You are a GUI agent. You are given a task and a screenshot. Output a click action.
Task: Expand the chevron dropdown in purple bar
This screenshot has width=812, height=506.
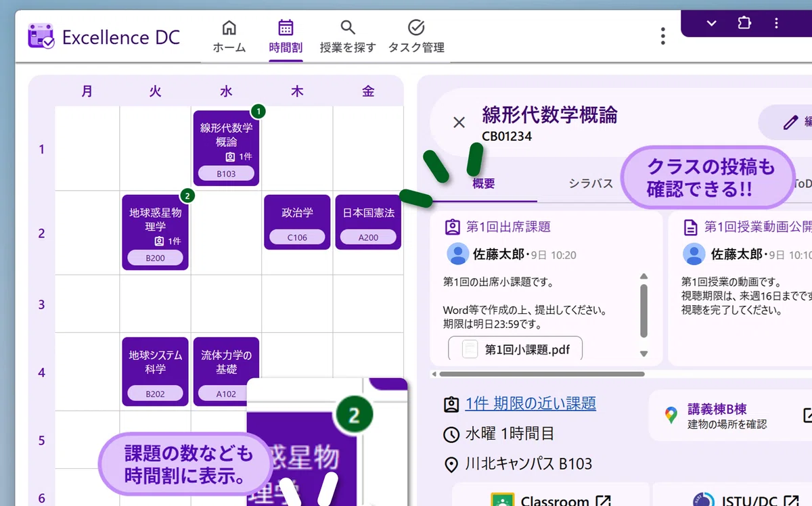click(x=711, y=23)
